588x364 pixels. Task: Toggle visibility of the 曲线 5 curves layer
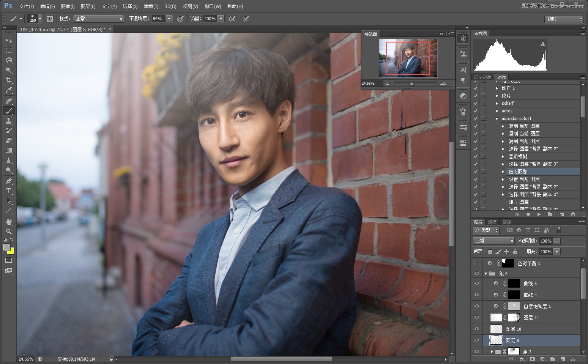click(477, 283)
